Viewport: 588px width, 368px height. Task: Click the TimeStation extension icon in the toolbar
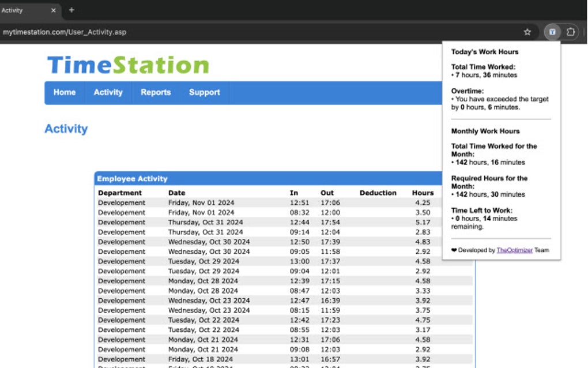click(552, 32)
